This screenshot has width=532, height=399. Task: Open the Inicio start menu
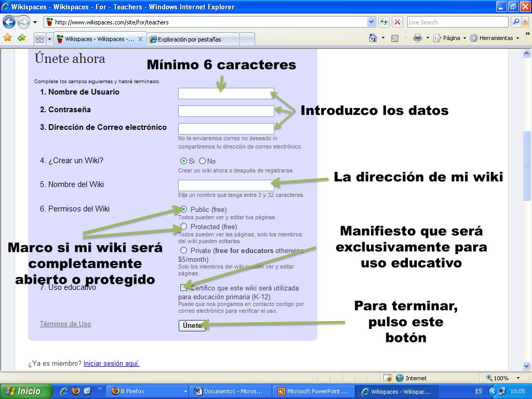coord(26,391)
